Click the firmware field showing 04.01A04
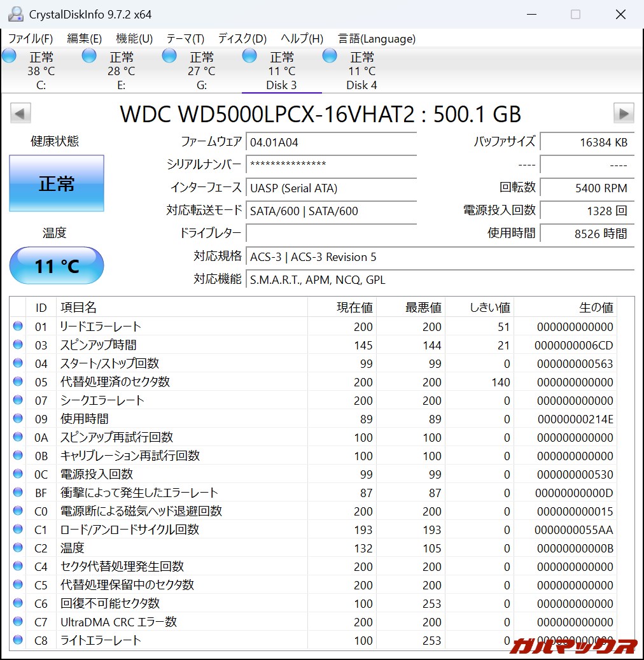This screenshot has width=644, height=660. 331,142
